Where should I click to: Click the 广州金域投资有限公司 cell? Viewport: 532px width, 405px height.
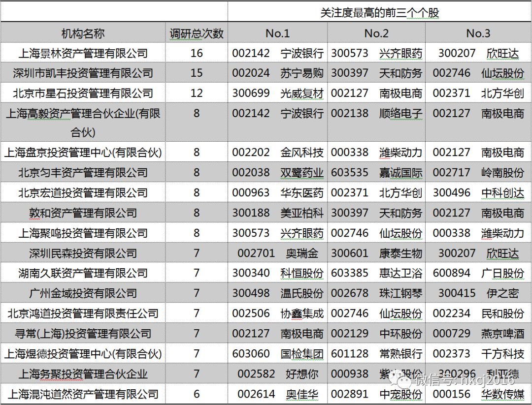(83, 293)
